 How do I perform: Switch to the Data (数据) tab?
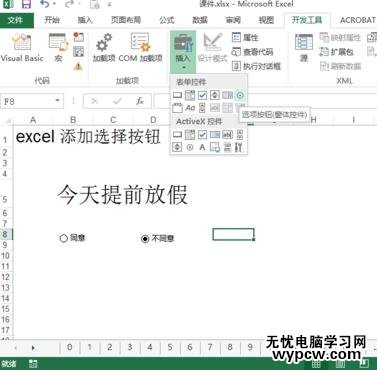(200, 20)
